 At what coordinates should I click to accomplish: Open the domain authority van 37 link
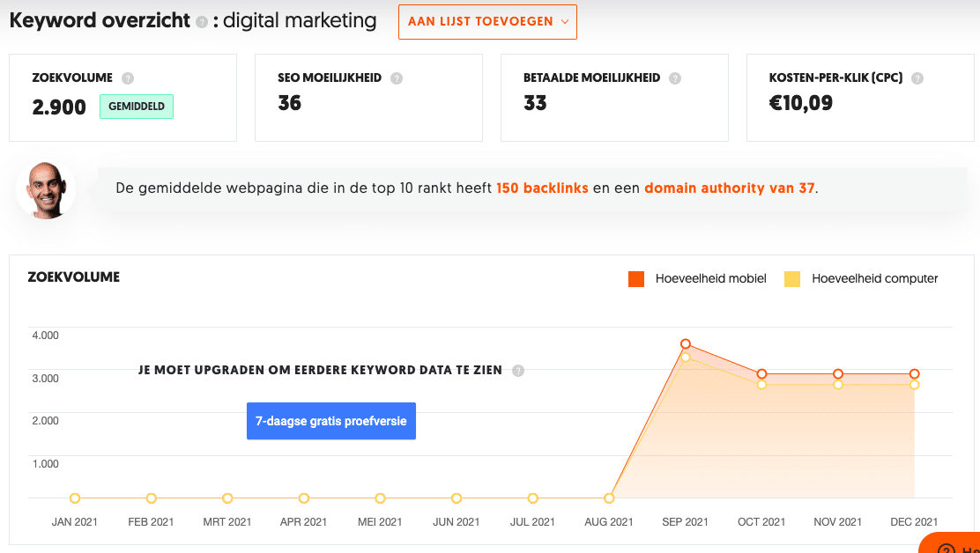coord(730,188)
